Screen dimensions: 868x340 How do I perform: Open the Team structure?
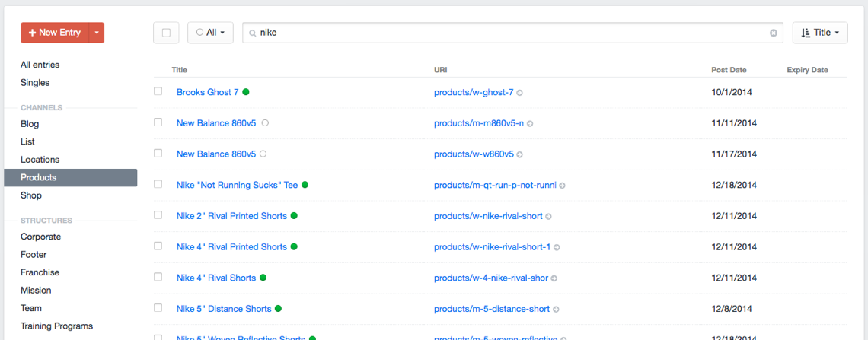pyautogui.click(x=31, y=308)
